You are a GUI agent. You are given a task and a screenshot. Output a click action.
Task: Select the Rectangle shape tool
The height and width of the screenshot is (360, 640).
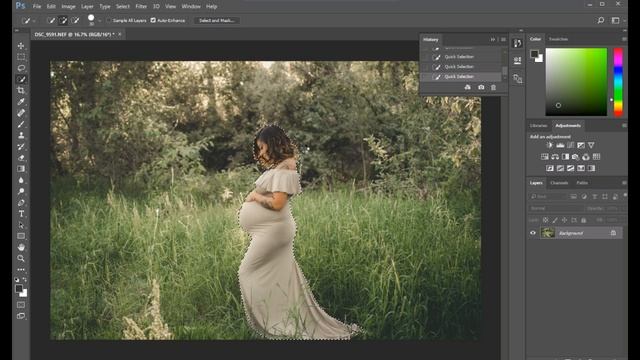[x=21, y=236]
